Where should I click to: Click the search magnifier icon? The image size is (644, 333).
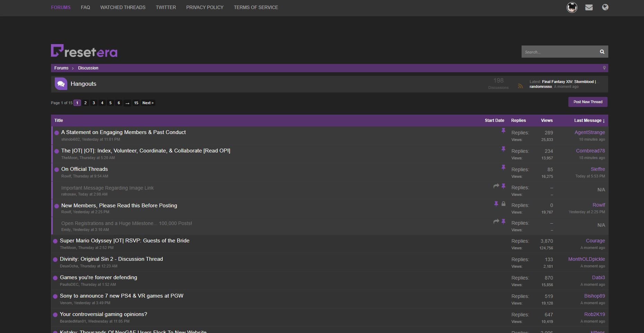[602, 52]
